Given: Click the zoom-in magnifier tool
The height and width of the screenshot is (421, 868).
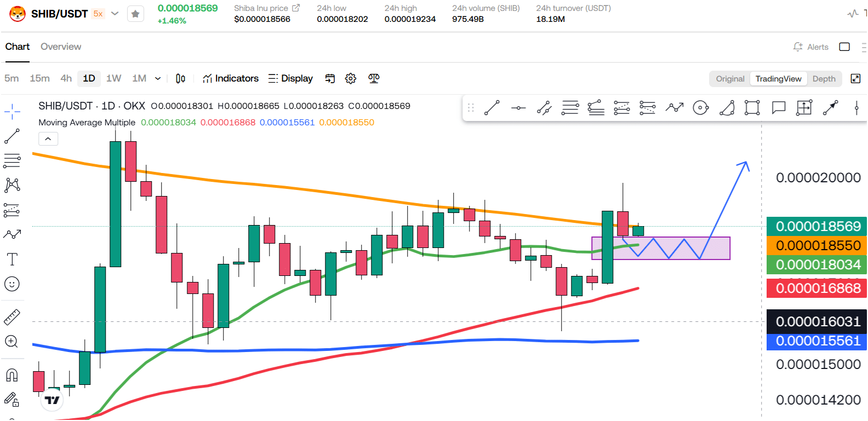Looking at the screenshot, I should [12, 342].
